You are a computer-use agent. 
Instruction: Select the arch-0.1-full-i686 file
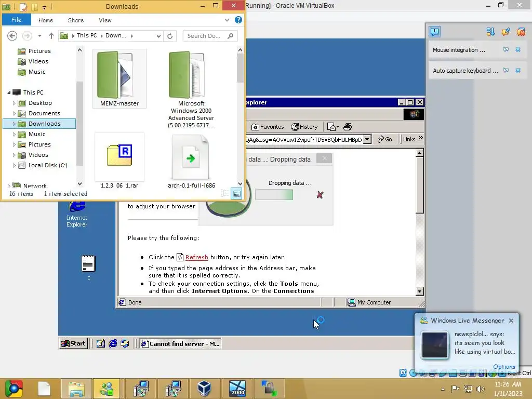pos(191,161)
